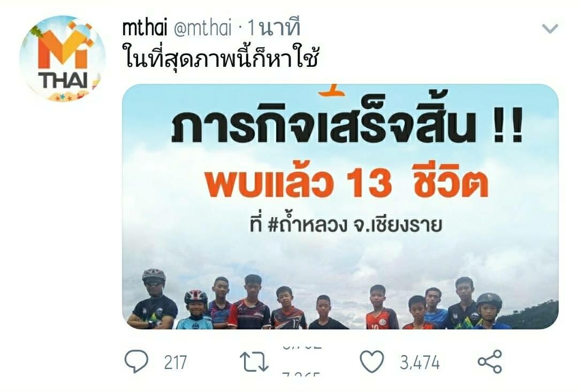Select the tweet text ในที่สุดภาพนี้ก็หาใช้
The image size is (578, 392).
(220, 57)
